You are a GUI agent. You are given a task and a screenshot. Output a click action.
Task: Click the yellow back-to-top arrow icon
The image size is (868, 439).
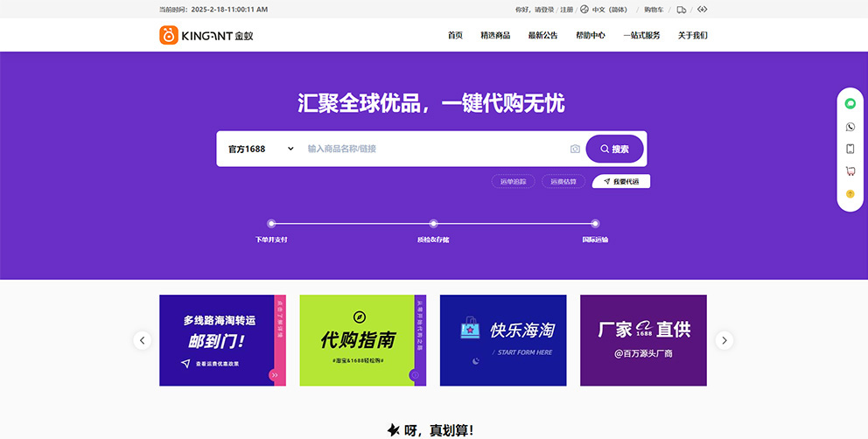[x=850, y=194]
